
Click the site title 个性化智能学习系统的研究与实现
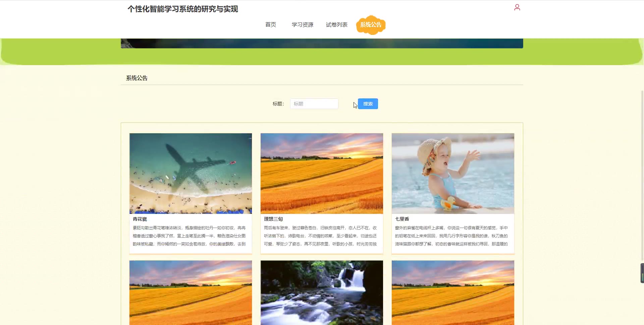coord(183,9)
